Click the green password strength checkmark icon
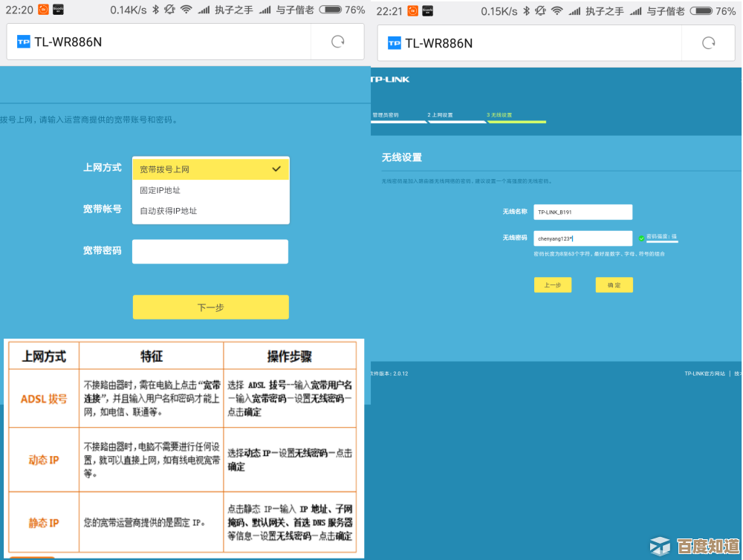The height and width of the screenshot is (560, 743). [x=641, y=238]
